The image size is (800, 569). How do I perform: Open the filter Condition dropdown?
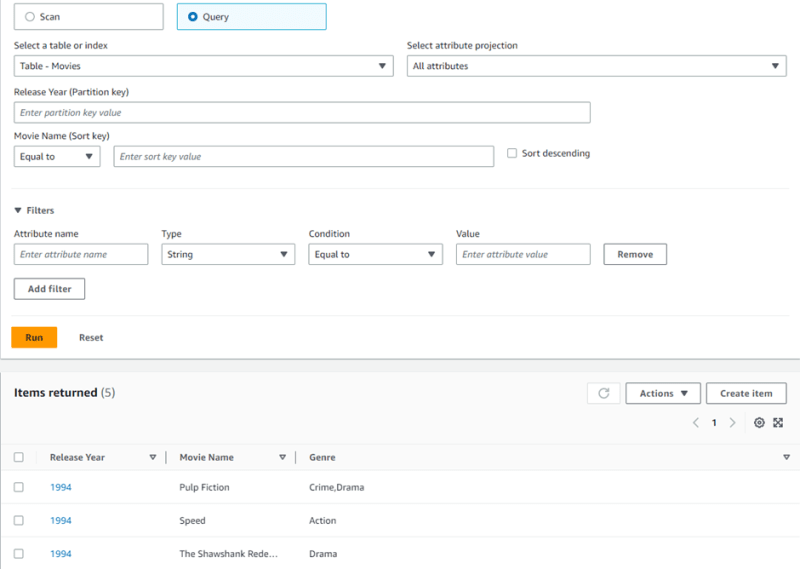coord(376,254)
